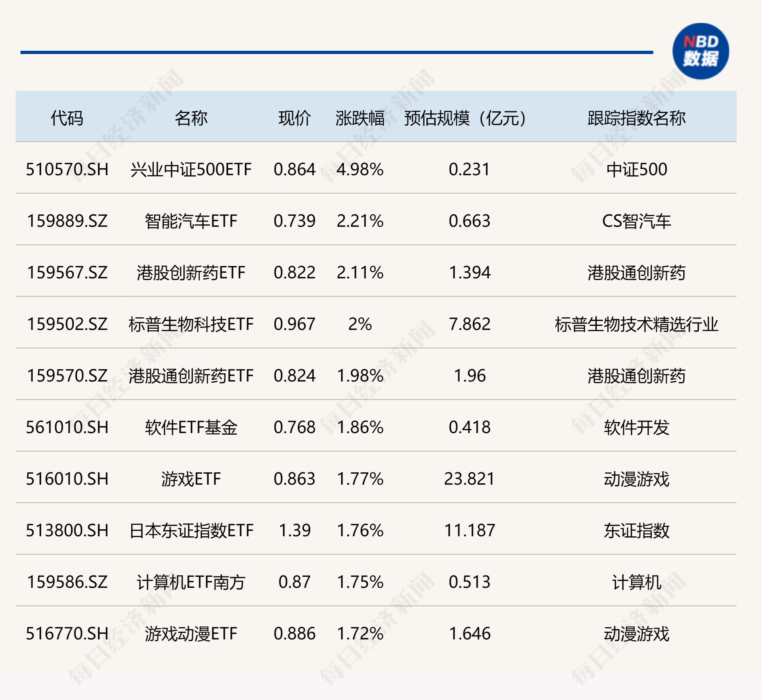Select the name 港股创新药ETF
The image size is (762, 700).
coord(191,273)
